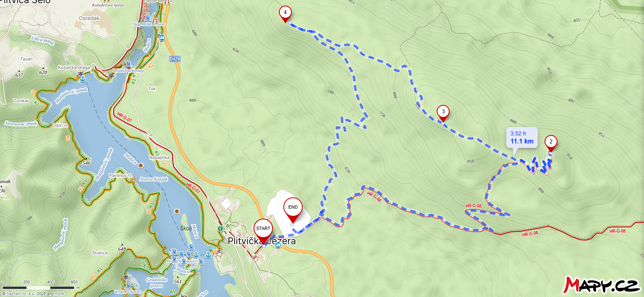644x297 pixels.
Task: Click the Milanovački slap waterfall icon
Action: [128, 64]
